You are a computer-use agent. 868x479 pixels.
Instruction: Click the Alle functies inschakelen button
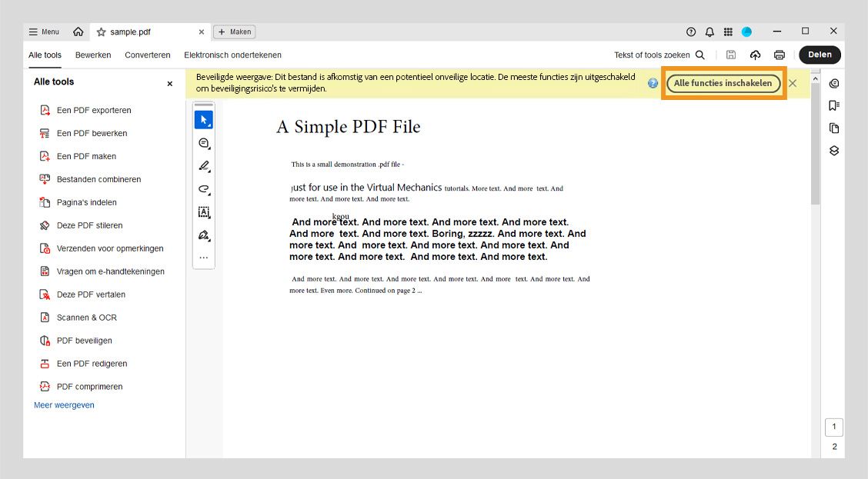click(723, 84)
